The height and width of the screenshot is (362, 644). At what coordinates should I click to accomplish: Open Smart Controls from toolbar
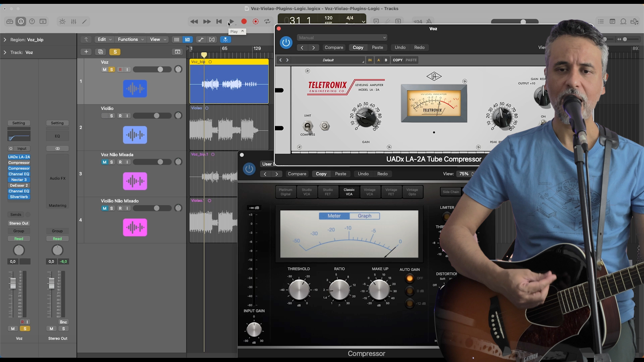62,21
